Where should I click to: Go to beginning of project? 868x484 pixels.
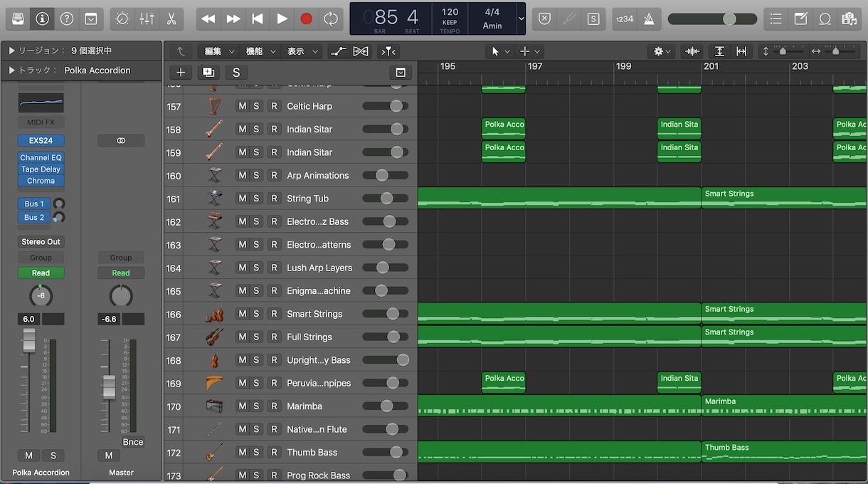257,19
